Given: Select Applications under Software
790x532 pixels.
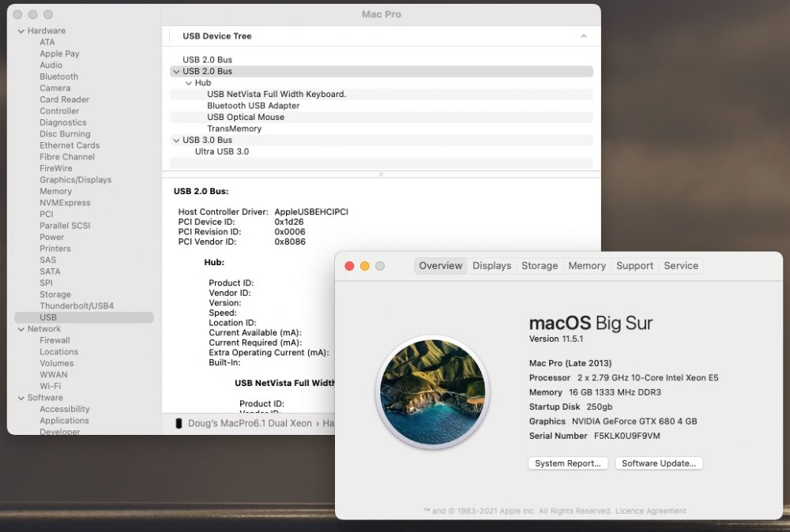Looking at the screenshot, I should 64,421.
